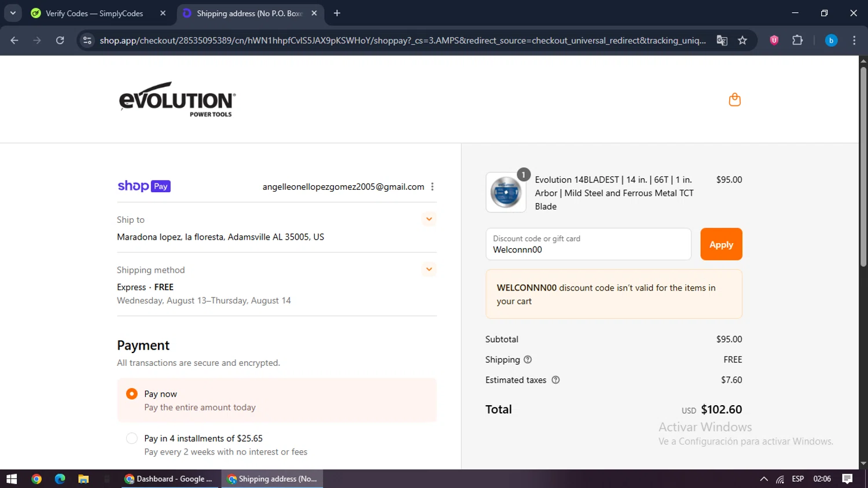Open the tab search dropdown arrow
Image resolution: width=868 pixels, height=488 pixels.
pos(13,13)
